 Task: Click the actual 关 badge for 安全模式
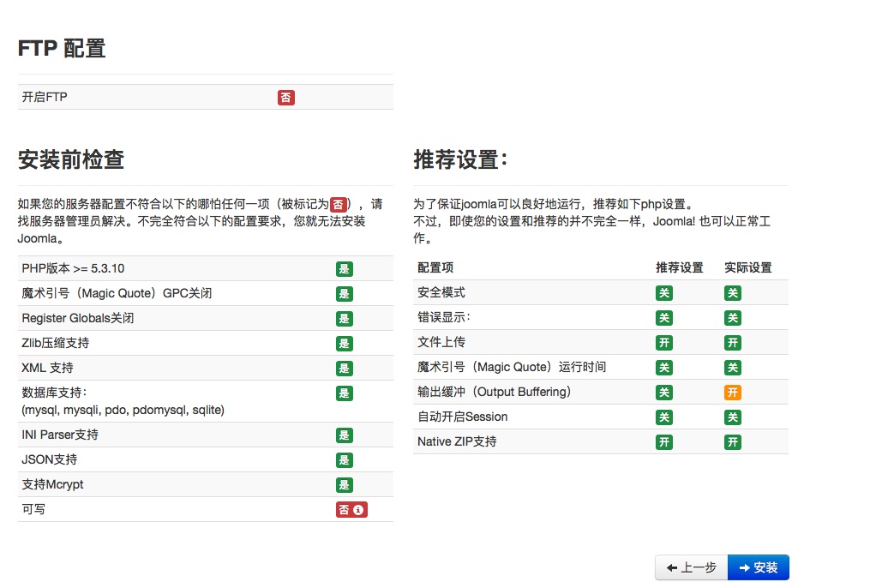(x=732, y=293)
